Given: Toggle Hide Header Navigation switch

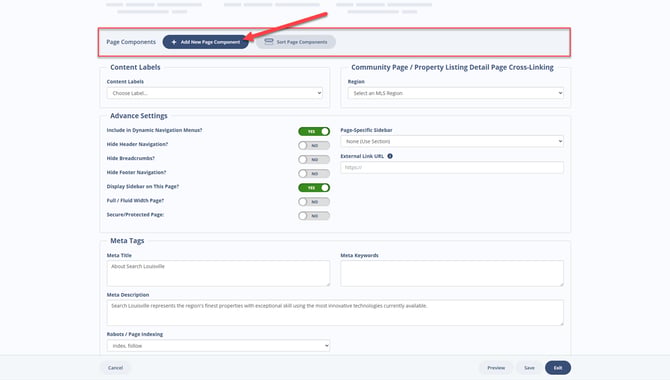Looking at the screenshot, I should pyautogui.click(x=314, y=146).
